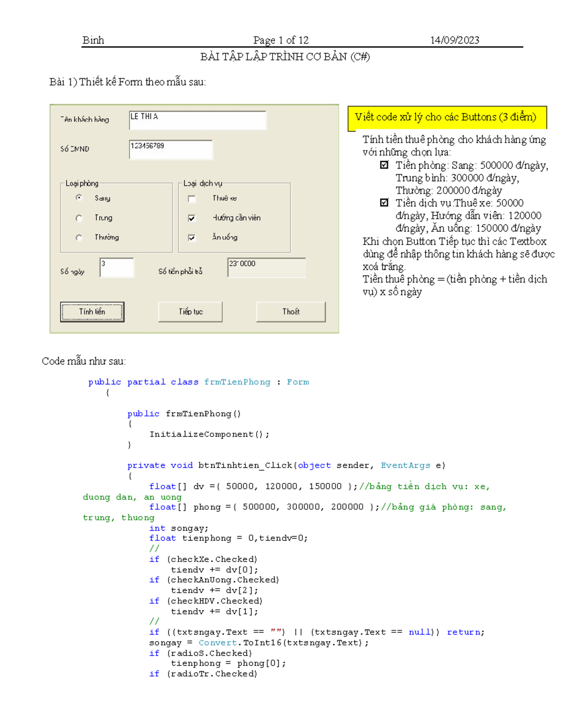
Task: Uncheck the Hướng dẫn viên checkbox
Action: click(x=191, y=218)
